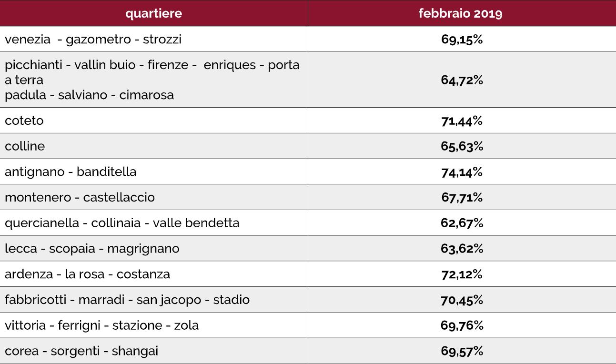Select the venezia - gazometro - strozzi row

[x=93, y=39]
